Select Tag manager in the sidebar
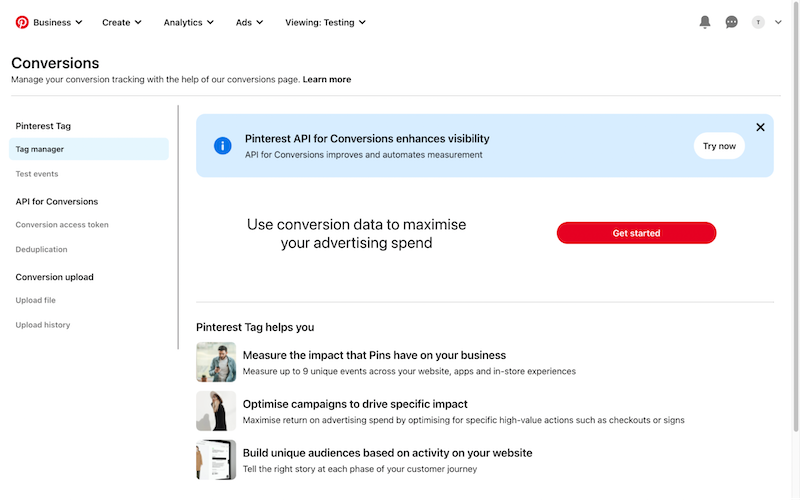The width and height of the screenshot is (800, 500). click(x=89, y=149)
